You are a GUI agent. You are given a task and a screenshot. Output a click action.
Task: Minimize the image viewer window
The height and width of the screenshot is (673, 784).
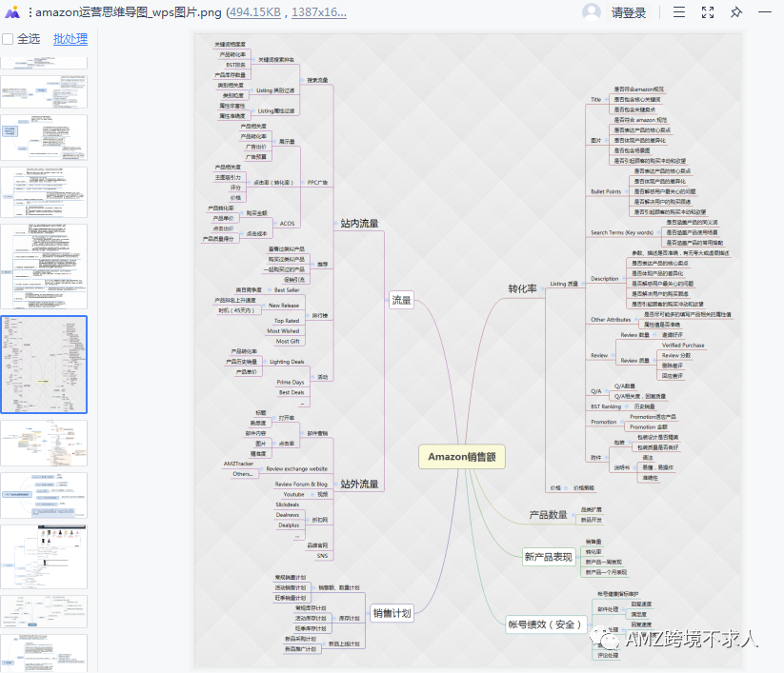[765, 12]
